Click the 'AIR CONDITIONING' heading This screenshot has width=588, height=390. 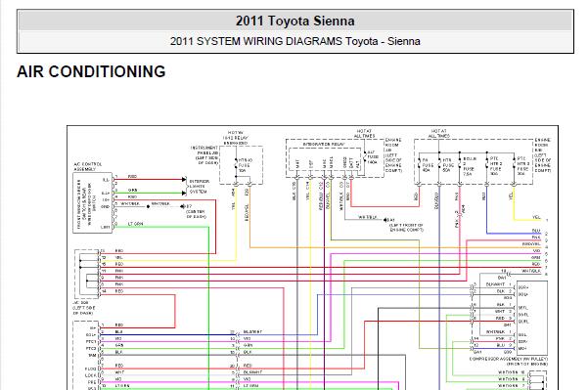coord(91,71)
